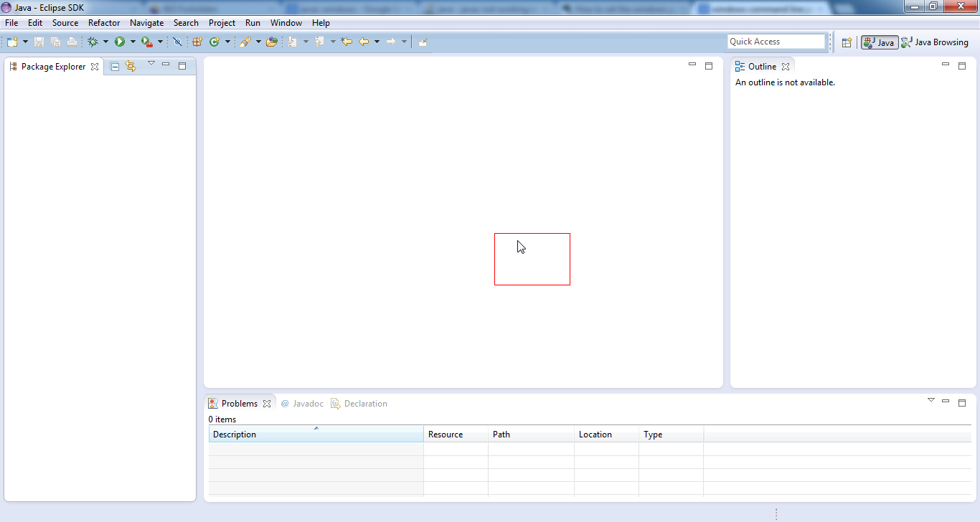Click the New file wizard icon

coord(12,42)
